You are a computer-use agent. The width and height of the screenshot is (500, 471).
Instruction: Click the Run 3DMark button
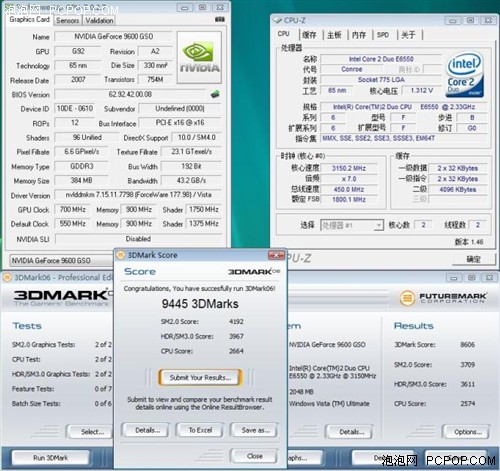point(51,458)
